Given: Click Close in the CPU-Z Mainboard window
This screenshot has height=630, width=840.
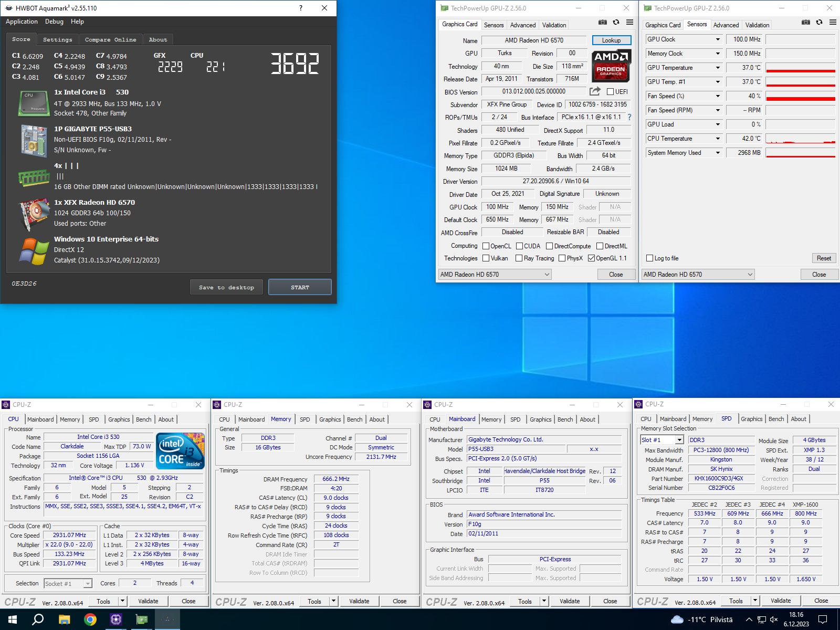Looking at the screenshot, I should click(610, 601).
